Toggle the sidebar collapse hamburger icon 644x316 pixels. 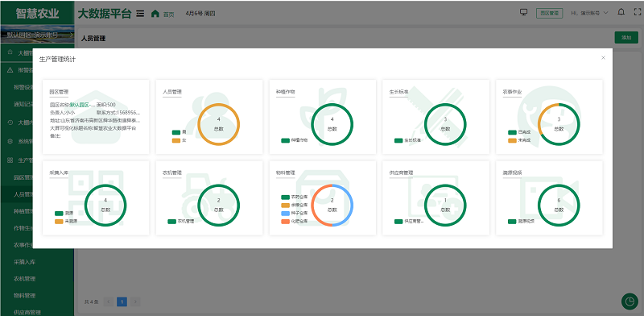(x=140, y=13)
